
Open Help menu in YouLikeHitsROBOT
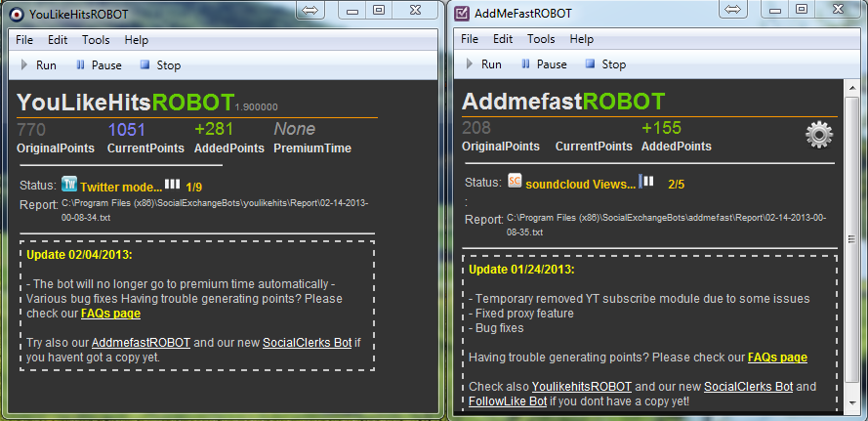[x=136, y=40]
